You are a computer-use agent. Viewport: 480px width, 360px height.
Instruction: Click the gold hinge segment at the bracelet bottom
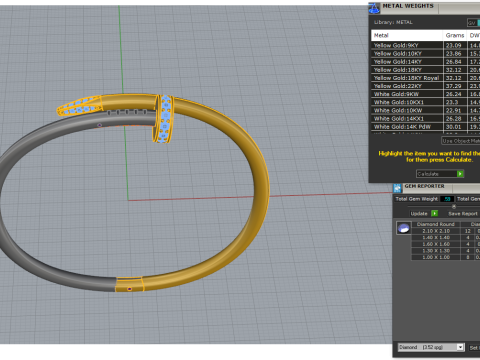129,284
